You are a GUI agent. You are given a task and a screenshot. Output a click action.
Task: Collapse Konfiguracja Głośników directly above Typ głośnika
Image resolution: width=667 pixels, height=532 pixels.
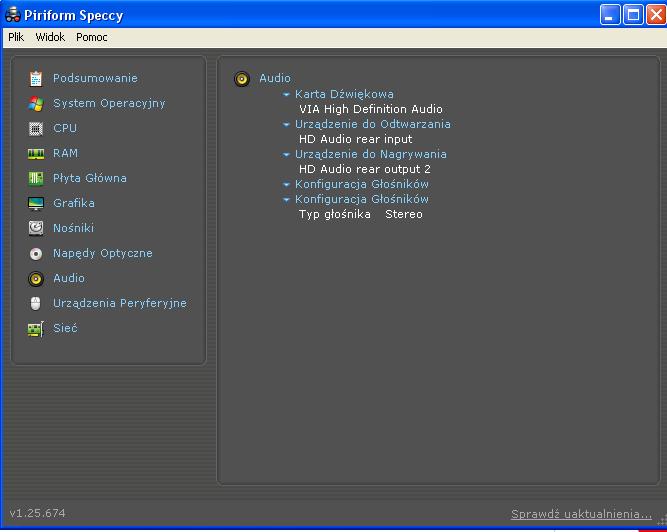click(x=287, y=199)
